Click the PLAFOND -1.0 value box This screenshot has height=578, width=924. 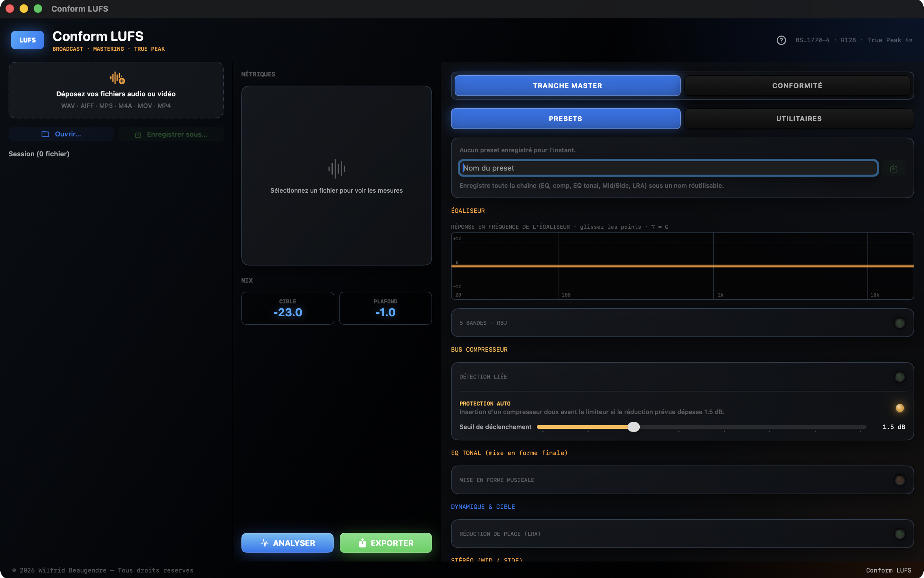(385, 309)
